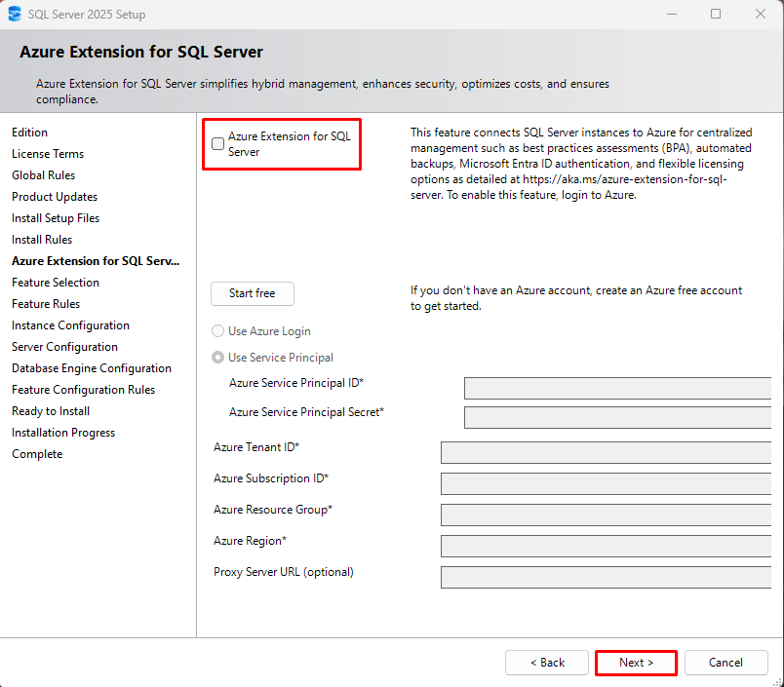Click the window resize grip corner
This screenshot has height=687, width=784.
pos(778,681)
